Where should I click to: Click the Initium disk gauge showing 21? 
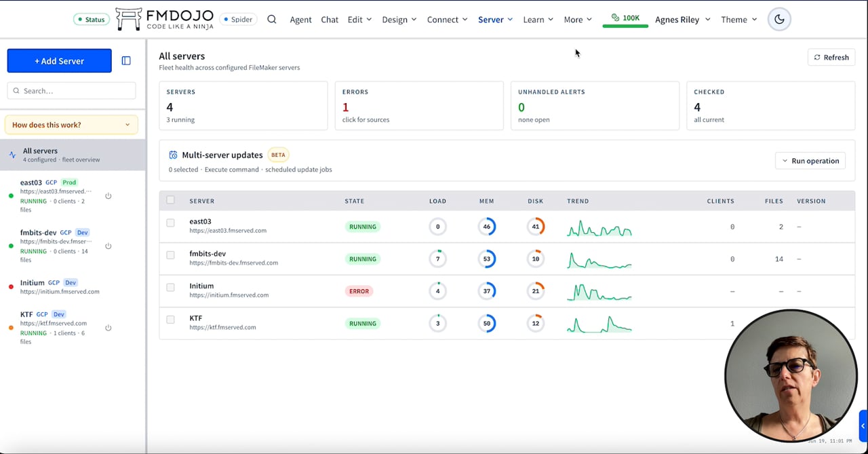[x=536, y=291]
